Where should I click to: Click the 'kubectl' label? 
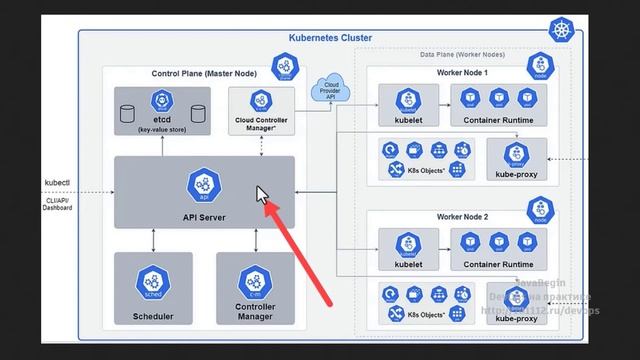(57, 183)
